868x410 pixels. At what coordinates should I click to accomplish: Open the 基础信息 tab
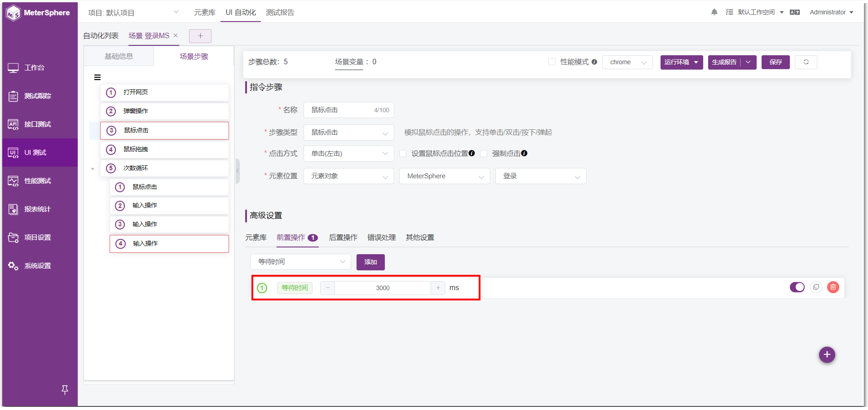119,56
